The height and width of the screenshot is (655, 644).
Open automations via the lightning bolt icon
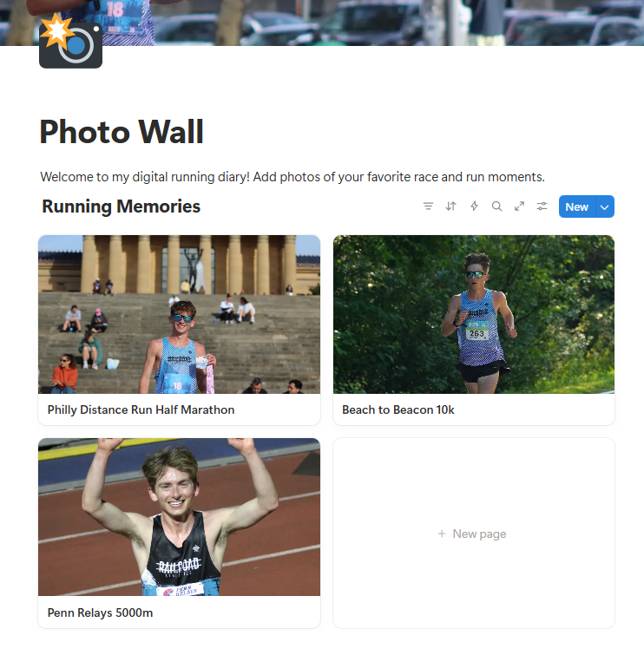click(x=474, y=206)
